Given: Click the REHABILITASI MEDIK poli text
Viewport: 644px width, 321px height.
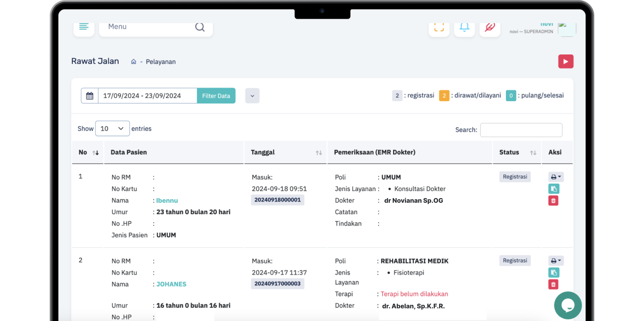Looking at the screenshot, I should click(414, 261).
